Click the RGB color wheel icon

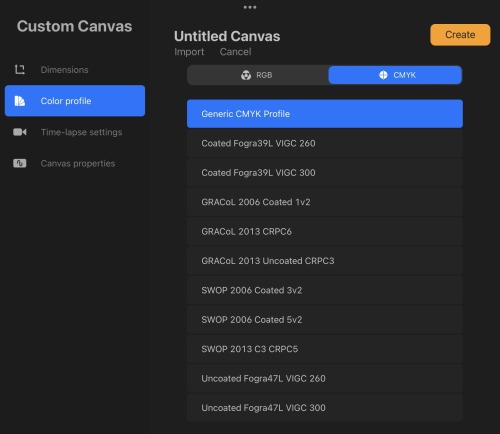[246, 75]
